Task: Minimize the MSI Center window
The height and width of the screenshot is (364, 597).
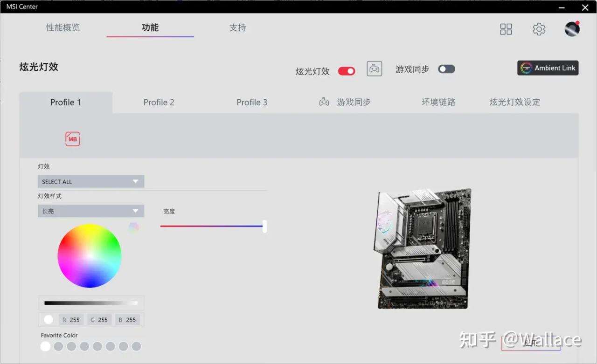Action: [562, 7]
